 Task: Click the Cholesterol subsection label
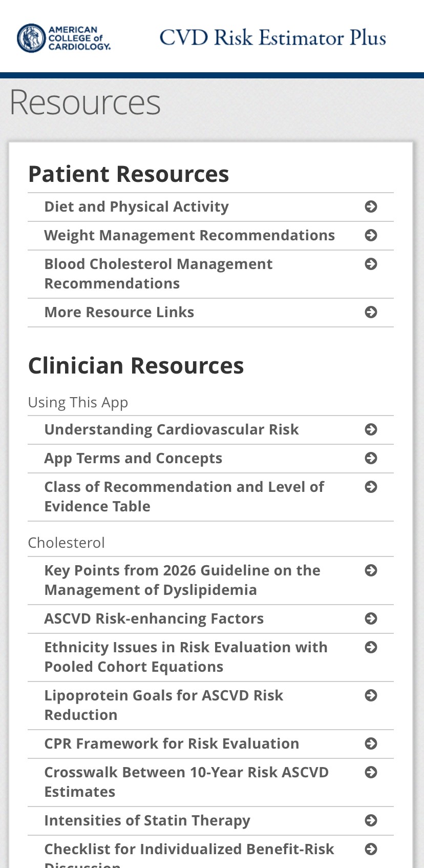[67, 542]
